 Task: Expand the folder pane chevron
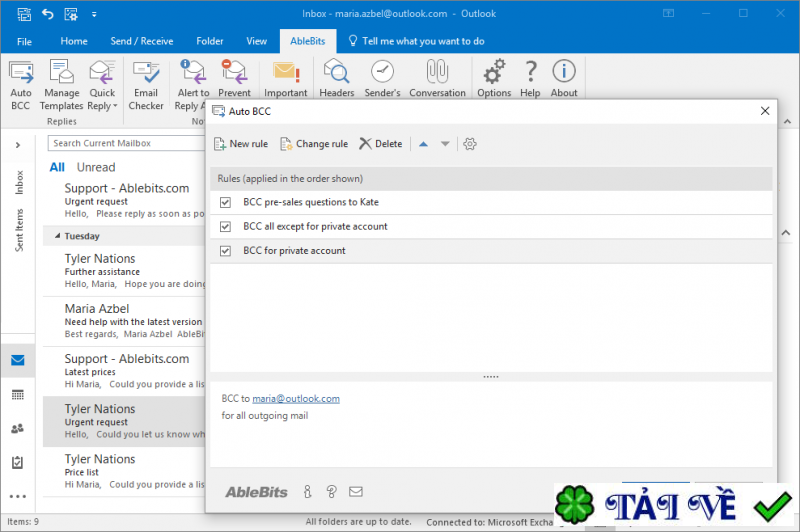[x=18, y=145]
